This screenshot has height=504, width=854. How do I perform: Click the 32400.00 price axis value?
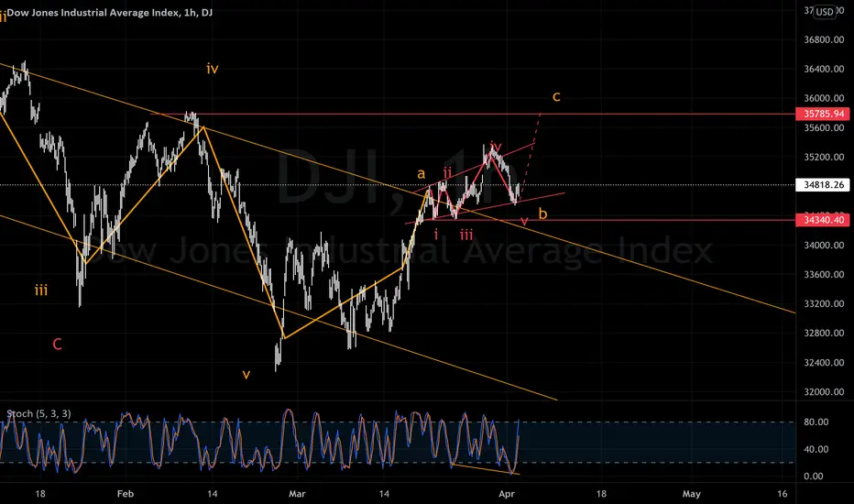(824, 363)
